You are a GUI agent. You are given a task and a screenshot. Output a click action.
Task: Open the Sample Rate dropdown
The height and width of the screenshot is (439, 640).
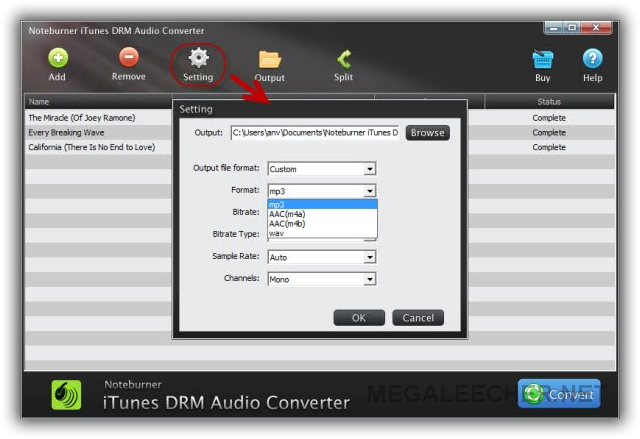369,257
